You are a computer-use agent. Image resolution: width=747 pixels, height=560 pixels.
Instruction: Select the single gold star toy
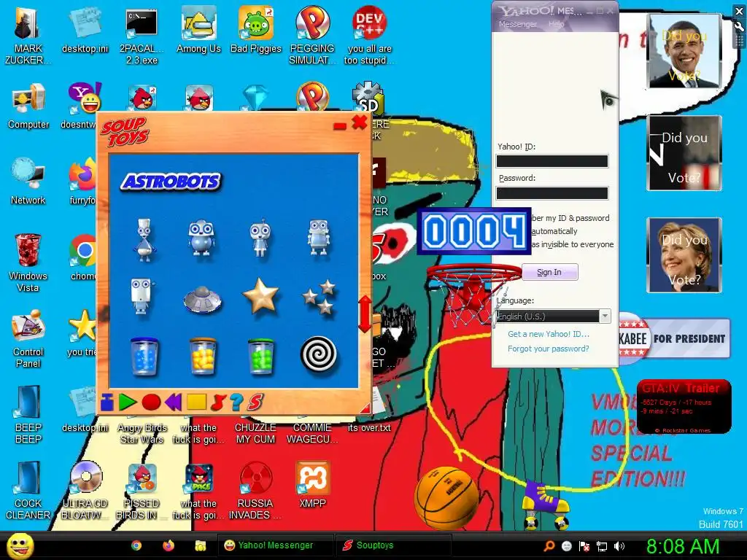click(260, 296)
